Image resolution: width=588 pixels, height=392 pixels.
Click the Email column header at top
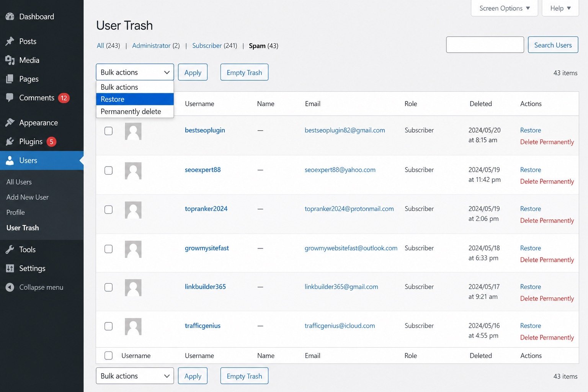(x=312, y=104)
